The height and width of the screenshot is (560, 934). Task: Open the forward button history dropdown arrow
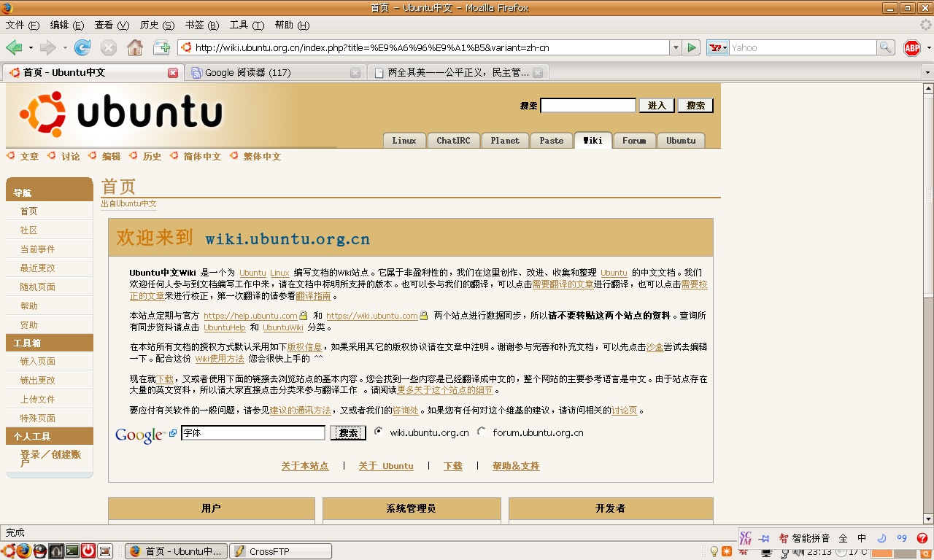[64, 48]
